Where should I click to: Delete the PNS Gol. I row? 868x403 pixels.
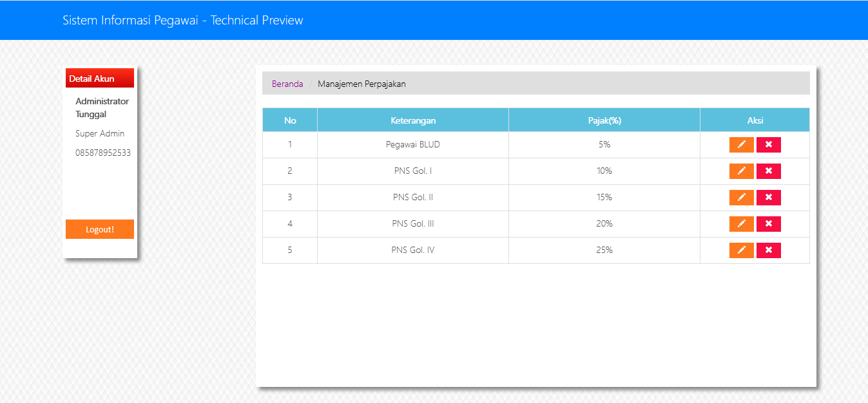768,171
